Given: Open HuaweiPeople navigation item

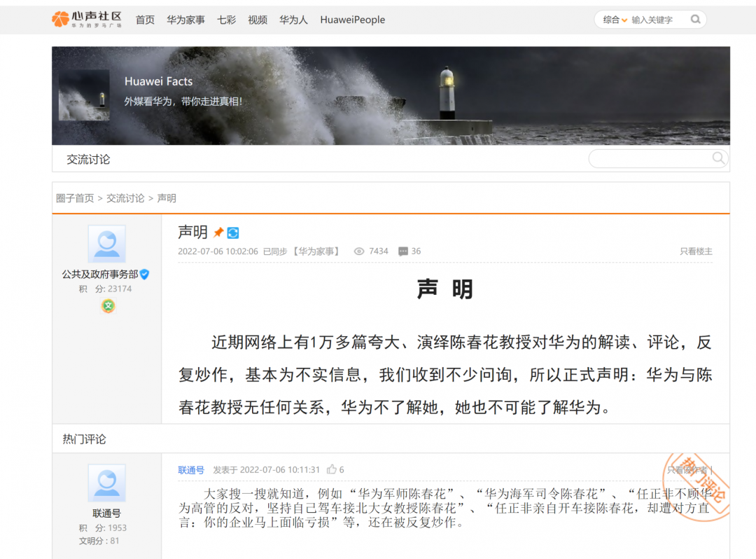Looking at the screenshot, I should coord(352,20).
